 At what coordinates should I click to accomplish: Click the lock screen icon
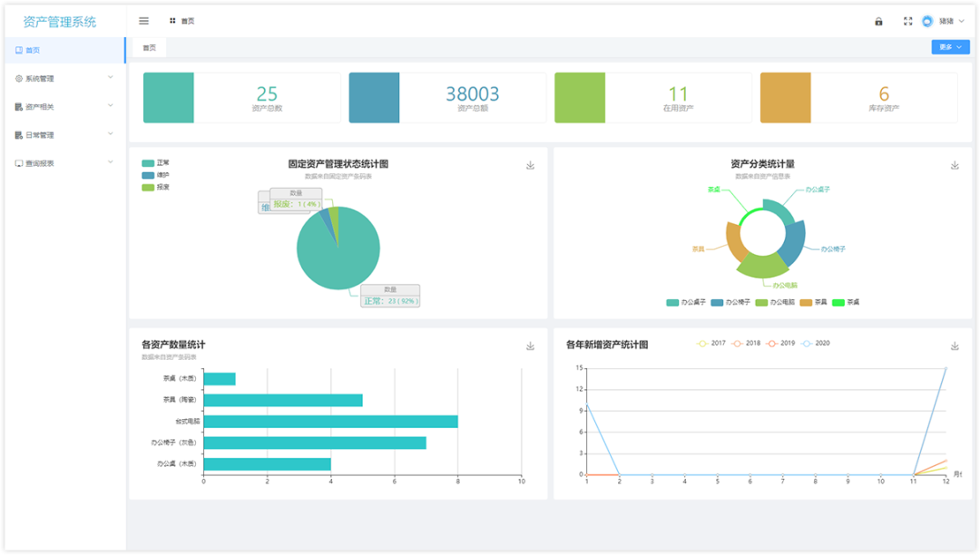878,21
